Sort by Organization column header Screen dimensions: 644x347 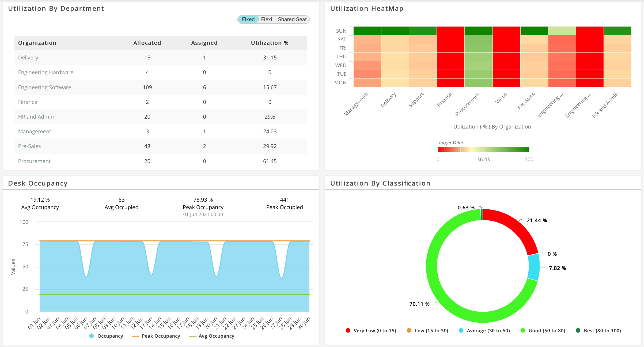(x=37, y=43)
